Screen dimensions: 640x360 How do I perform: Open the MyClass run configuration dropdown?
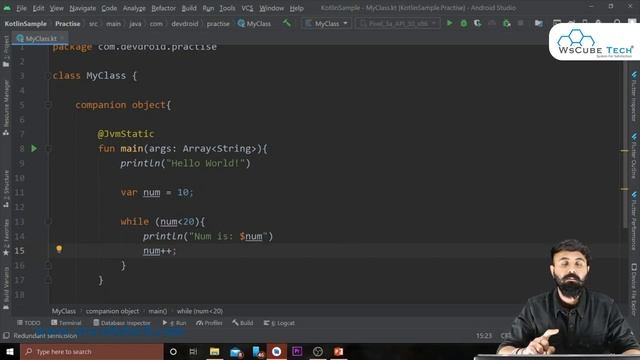point(327,23)
